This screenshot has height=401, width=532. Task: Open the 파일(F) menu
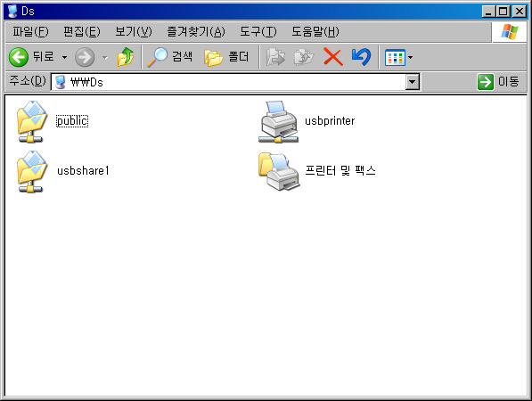(30, 31)
